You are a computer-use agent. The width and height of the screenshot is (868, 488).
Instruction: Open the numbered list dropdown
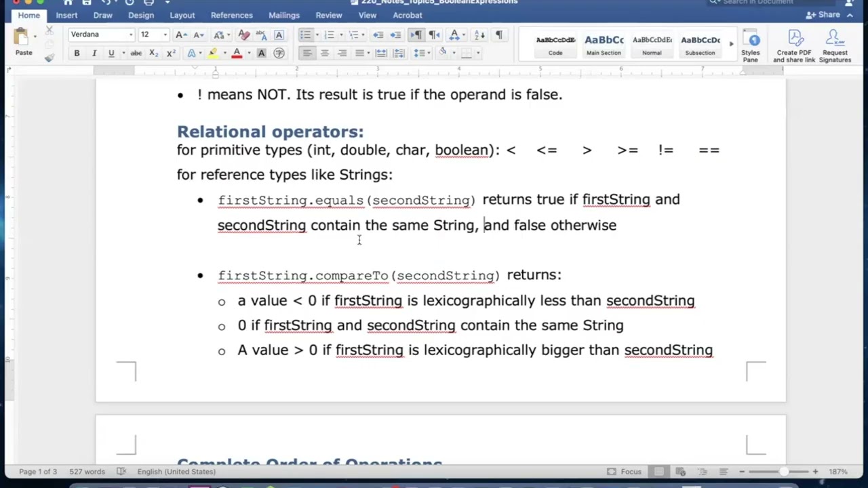coord(342,35)
